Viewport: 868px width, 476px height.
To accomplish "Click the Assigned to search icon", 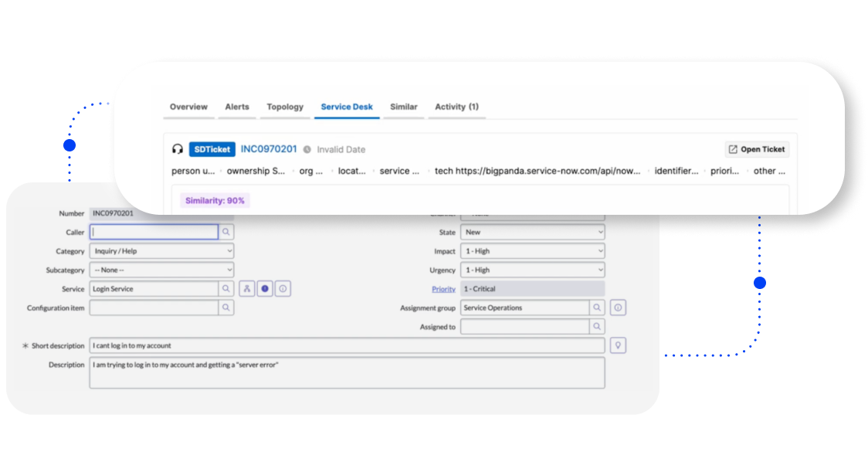I will point(597,326).
